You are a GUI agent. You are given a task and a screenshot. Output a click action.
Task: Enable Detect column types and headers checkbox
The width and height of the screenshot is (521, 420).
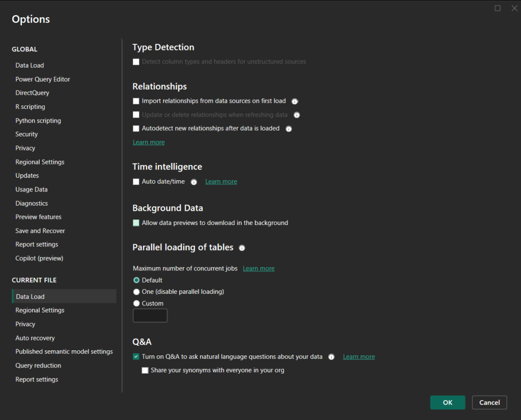(136, 62)
